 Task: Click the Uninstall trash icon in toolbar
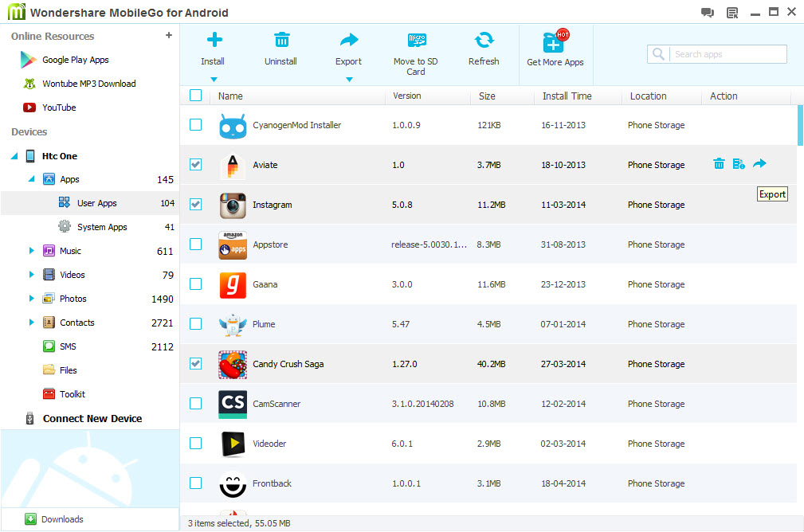click(281, 40)
